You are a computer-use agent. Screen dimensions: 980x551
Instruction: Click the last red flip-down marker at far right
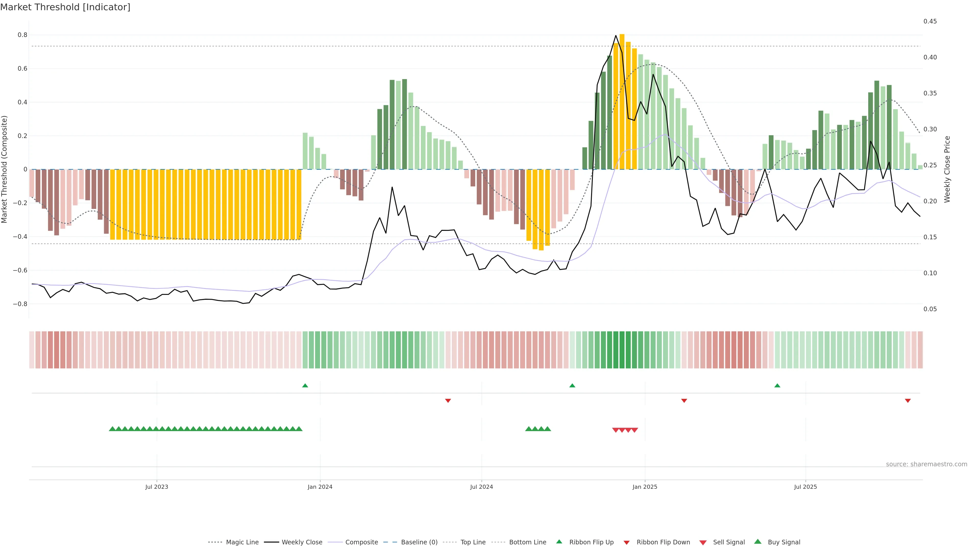coord(908,400)
